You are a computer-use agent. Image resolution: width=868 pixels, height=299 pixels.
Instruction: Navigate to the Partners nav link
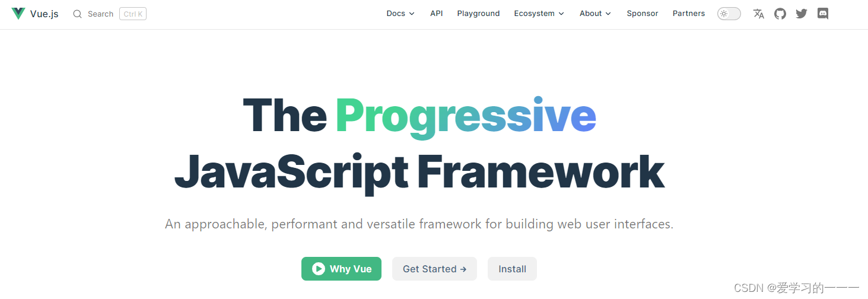click(688, 14)
